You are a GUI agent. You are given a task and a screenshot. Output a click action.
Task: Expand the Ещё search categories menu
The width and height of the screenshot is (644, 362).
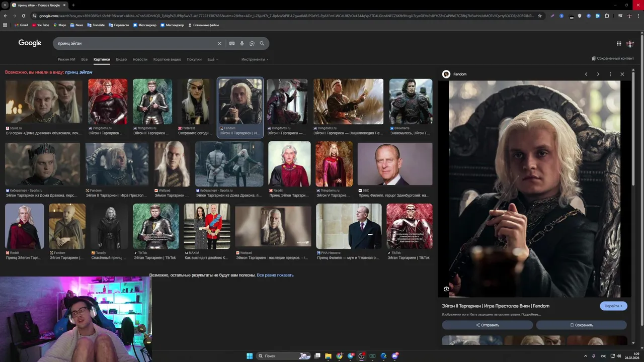(212, 59)
